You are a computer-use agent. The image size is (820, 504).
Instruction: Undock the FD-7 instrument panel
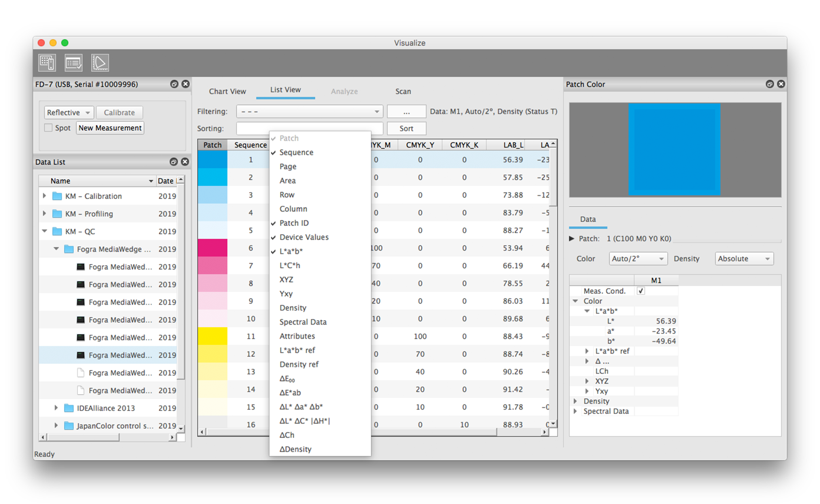coord(174,84)
